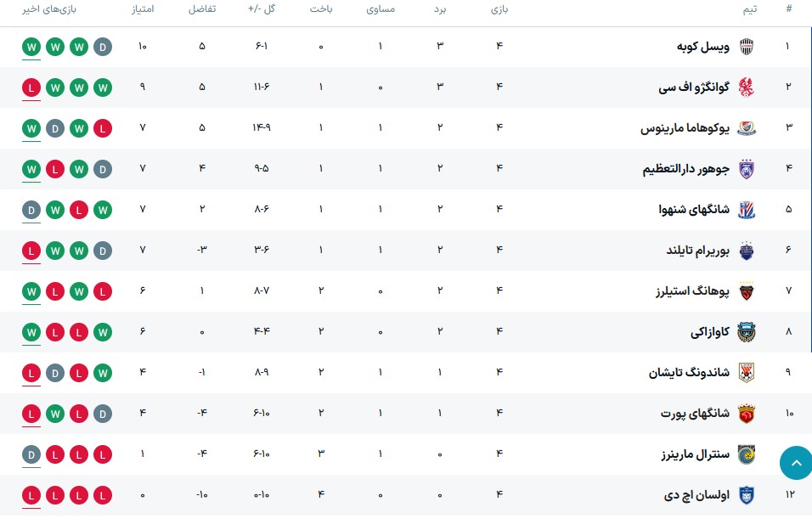Click Vissel Kobe's latest underlined win badge
The width and height of the screenshot is (812, 530).
pyautogui.click(x=31, y=47)
